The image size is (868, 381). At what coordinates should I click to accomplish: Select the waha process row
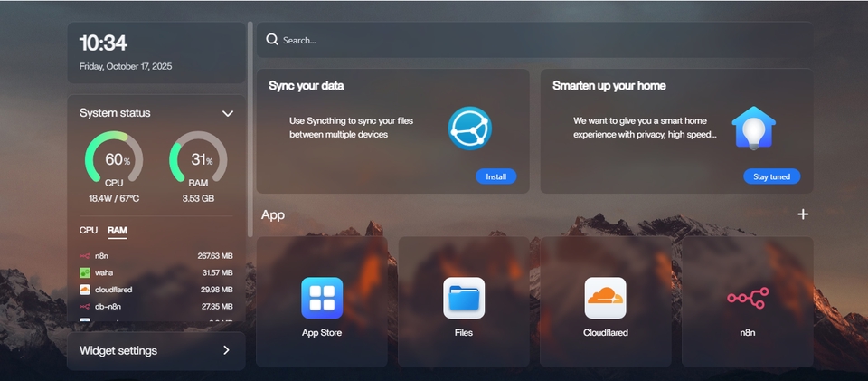156,272
